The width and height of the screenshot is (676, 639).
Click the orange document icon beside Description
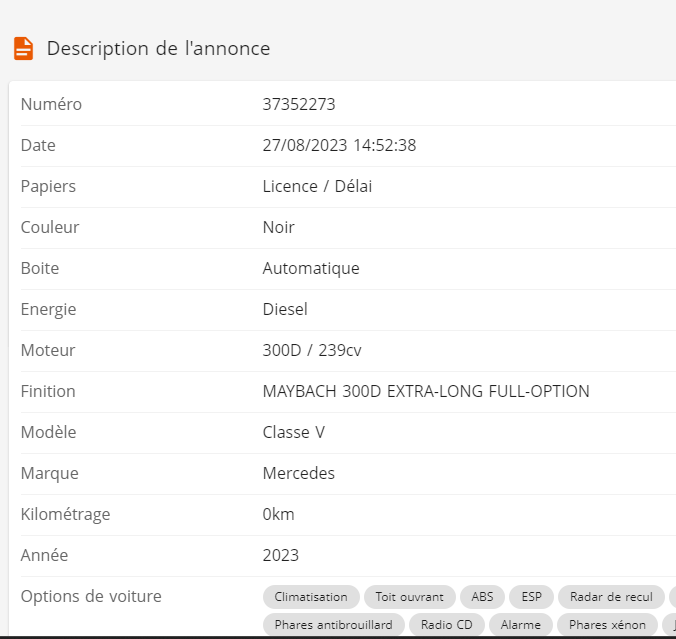[x=23, y=48]
